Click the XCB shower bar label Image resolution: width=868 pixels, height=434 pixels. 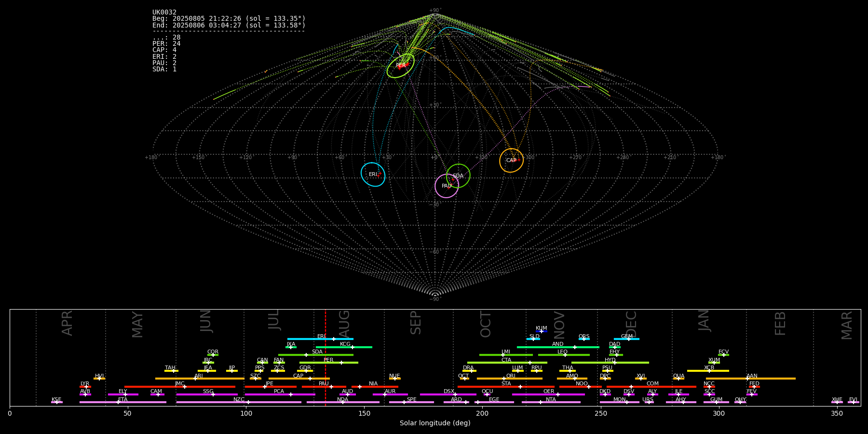[x=709, y=368]
